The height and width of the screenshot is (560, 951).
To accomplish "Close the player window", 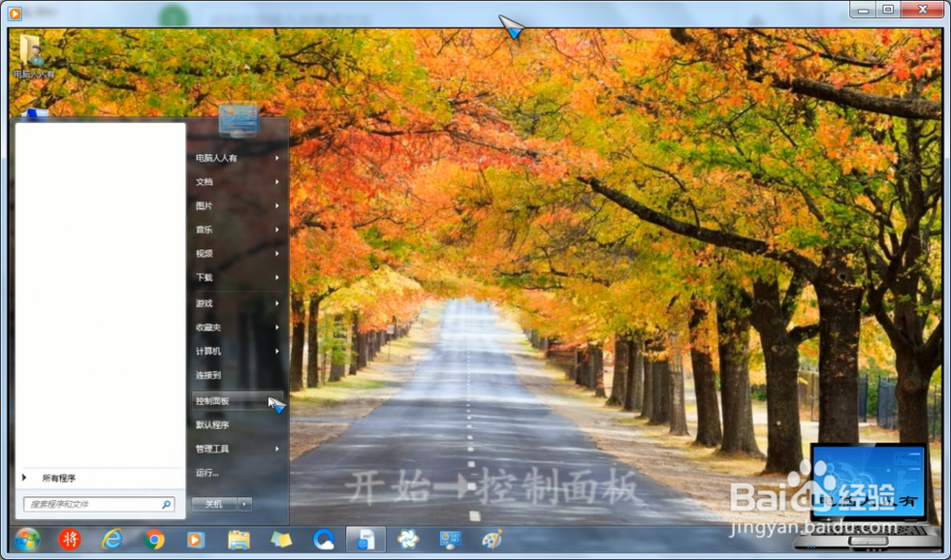I will pyautogui.click(x=922, y=10).
